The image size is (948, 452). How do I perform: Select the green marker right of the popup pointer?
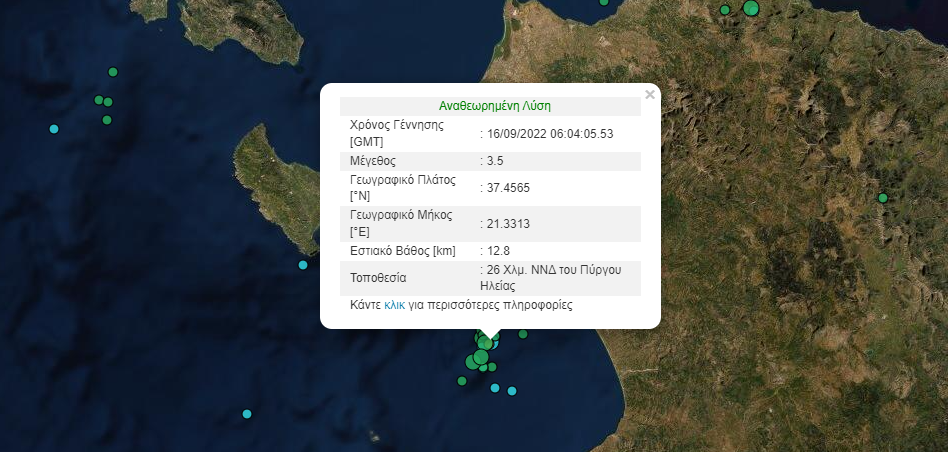pos(522,335)
